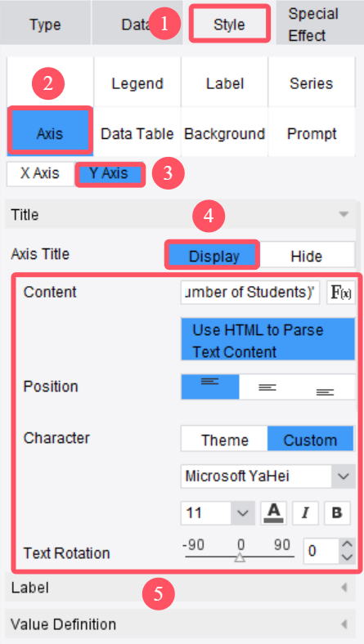364x644 pixels.
Task: Toggle bold font style
Action: pos(337,513)
